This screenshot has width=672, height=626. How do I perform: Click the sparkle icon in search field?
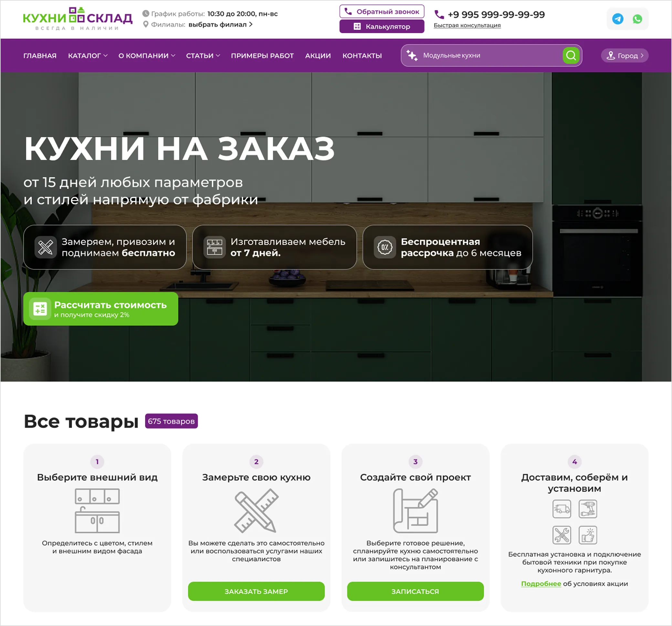pyautogui.click(x=412, y=56)
